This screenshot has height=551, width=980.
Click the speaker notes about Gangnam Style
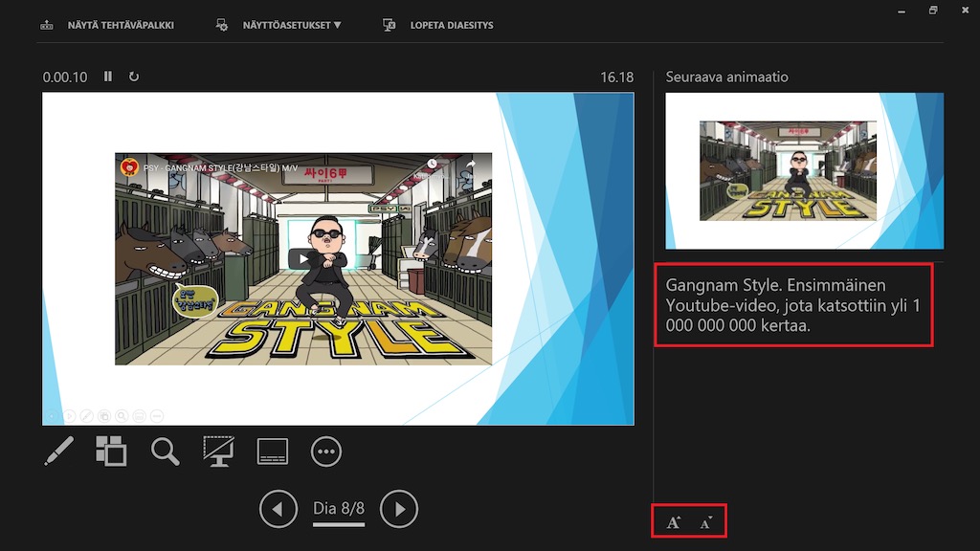pos(793,305)
